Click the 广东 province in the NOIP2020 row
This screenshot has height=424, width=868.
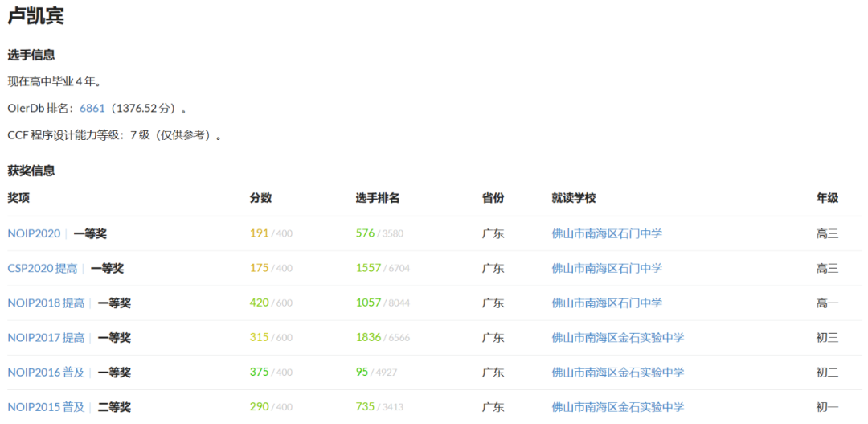click(493, 233)
